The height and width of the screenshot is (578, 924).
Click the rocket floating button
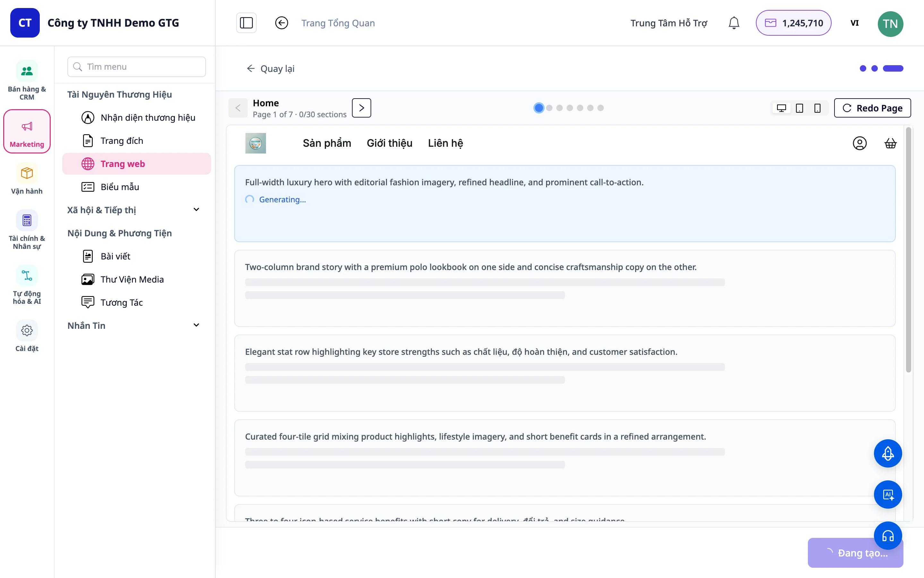(888, 453)
